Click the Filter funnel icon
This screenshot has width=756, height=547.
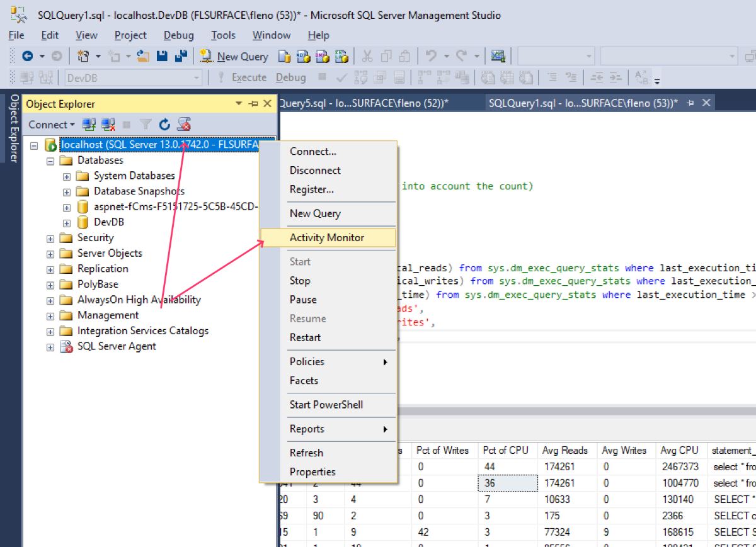point(146,124)
